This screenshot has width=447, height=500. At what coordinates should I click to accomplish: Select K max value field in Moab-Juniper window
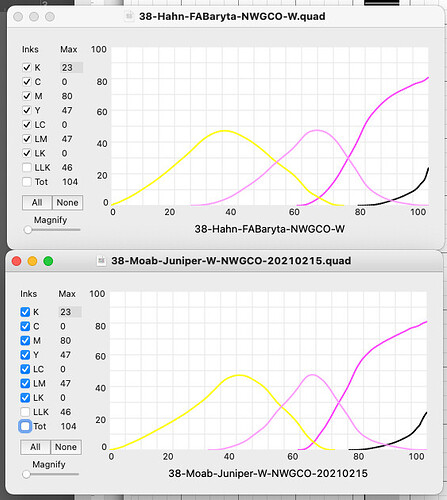[70, 312]
